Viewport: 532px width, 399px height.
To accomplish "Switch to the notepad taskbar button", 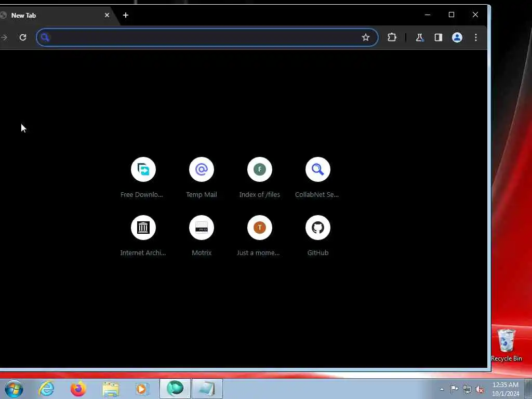I will coord(207,389).
